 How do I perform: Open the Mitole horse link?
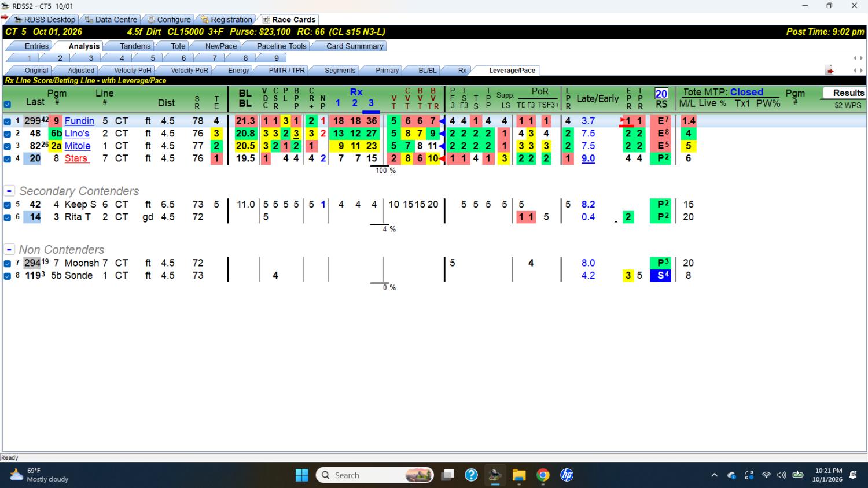click(x=78, y=146)
